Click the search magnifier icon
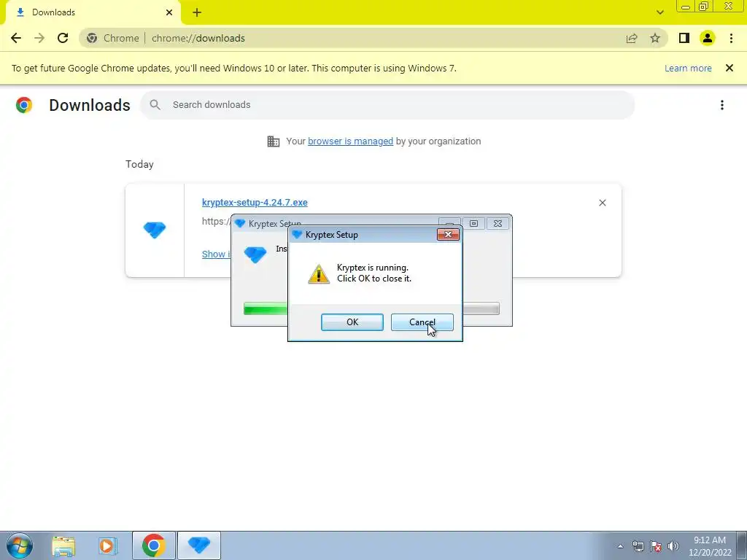 click(155, 105)
